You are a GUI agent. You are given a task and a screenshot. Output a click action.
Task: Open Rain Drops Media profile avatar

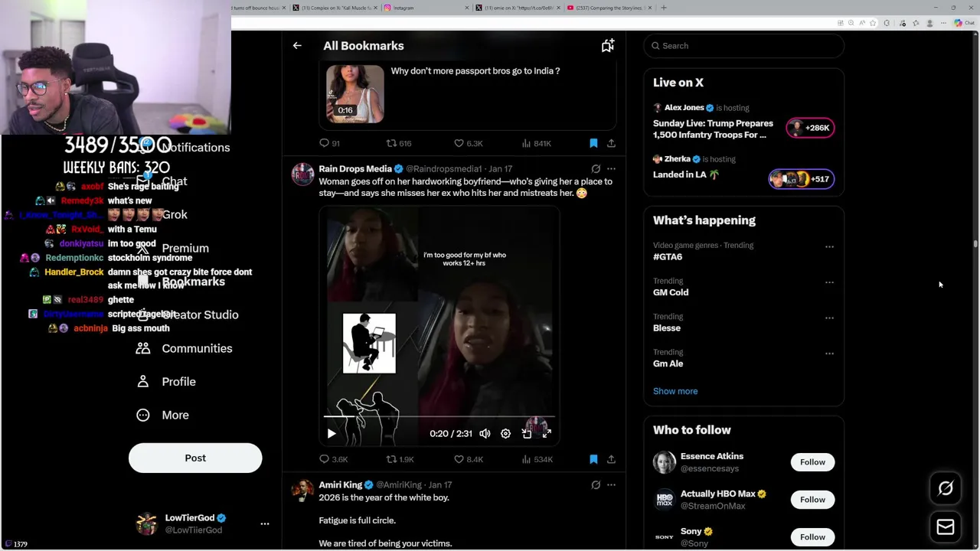[x=302, y=174]
